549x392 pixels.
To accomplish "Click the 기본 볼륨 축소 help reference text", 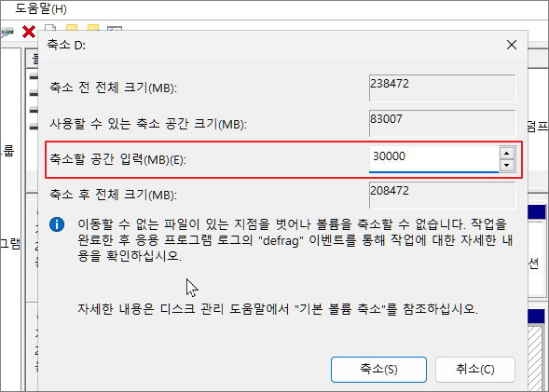I will (x=278, y=309).
